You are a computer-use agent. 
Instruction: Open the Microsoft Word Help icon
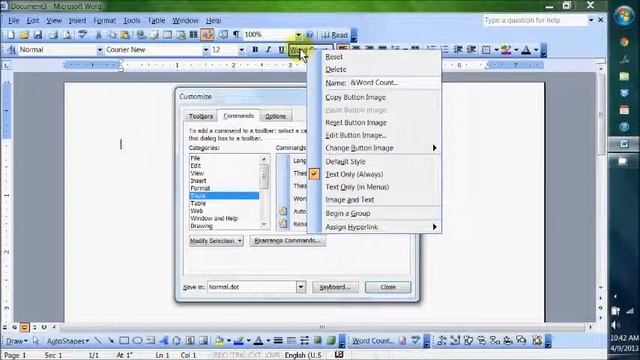[x=310, y=35]
